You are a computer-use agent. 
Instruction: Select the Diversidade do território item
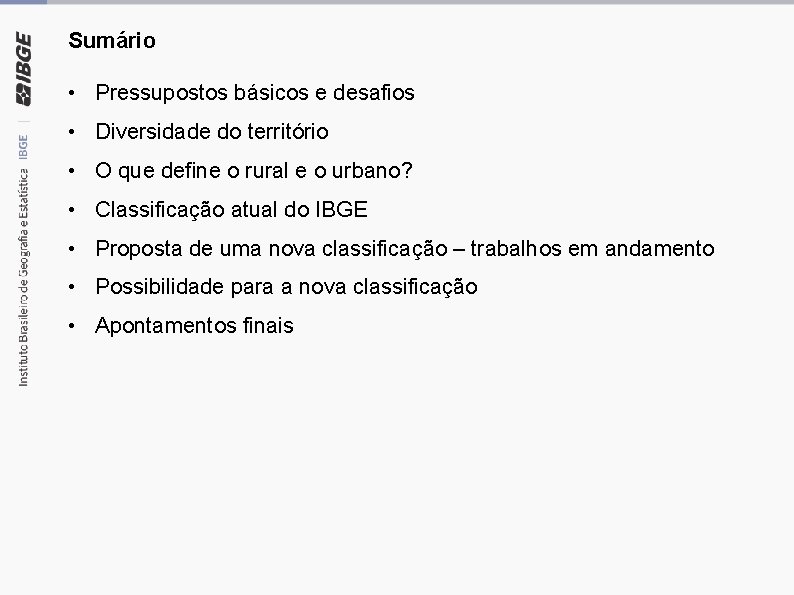[x=212, y=132]
